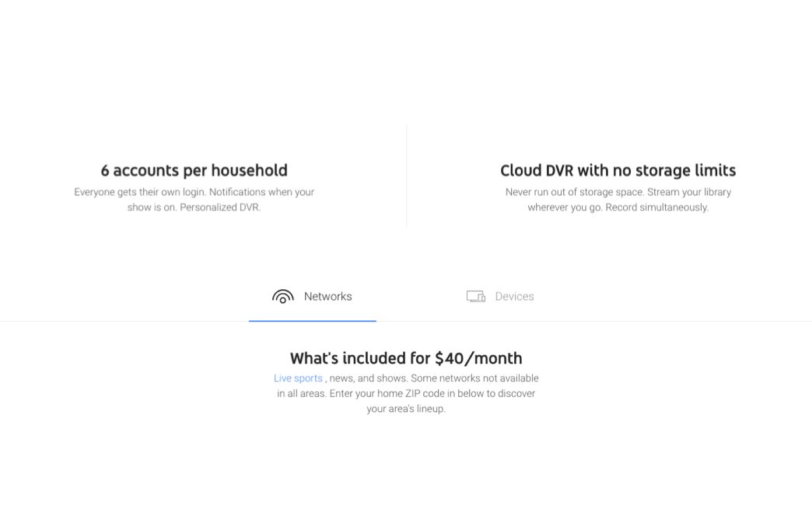Click the "your area's lineup." text
812x523 pixels.
click(406, 409)
